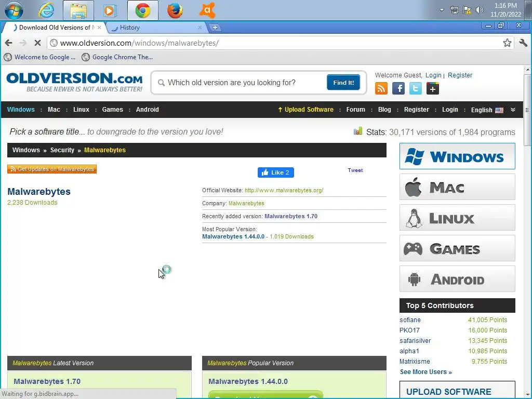Click See More Users link
532x399 pixels.
pos(426,372)
